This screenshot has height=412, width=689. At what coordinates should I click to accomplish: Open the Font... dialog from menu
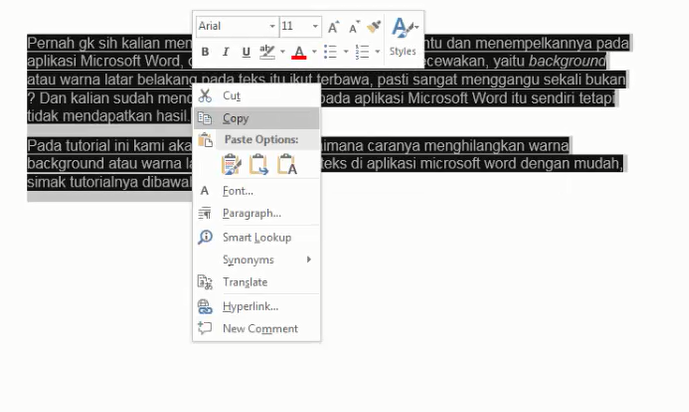pos(257,191)
